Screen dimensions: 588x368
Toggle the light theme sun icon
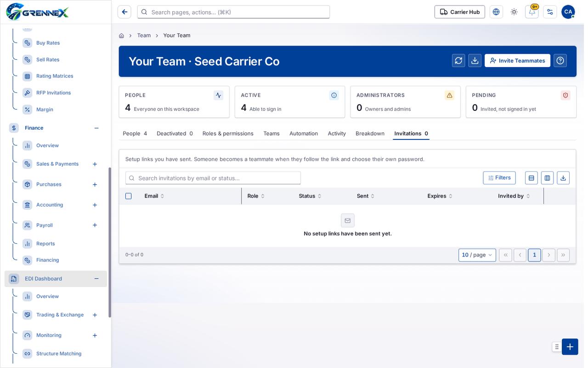click(x=514, y=12)
